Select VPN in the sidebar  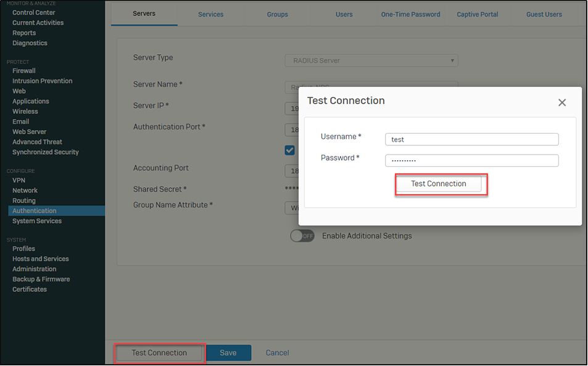coord(19,181)
